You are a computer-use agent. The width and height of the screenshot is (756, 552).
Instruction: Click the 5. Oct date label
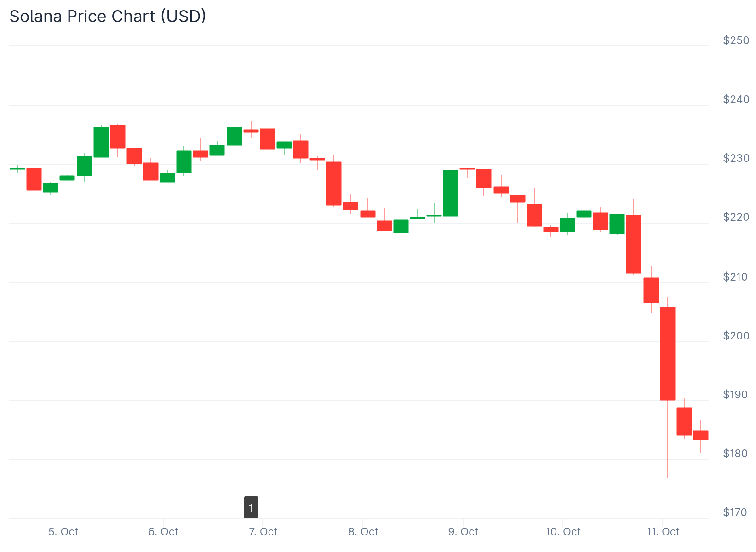tap(63, 532)
